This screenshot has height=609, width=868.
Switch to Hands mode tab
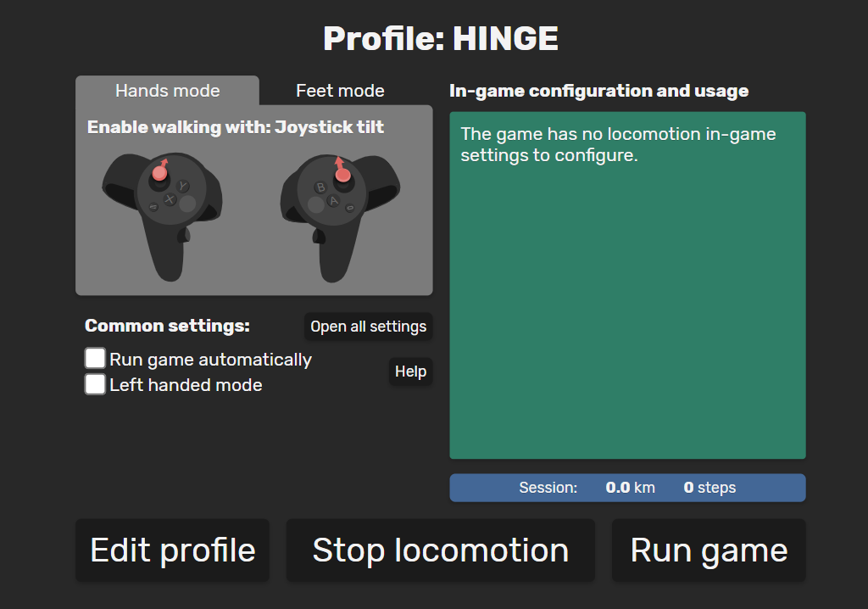(167, 90)
